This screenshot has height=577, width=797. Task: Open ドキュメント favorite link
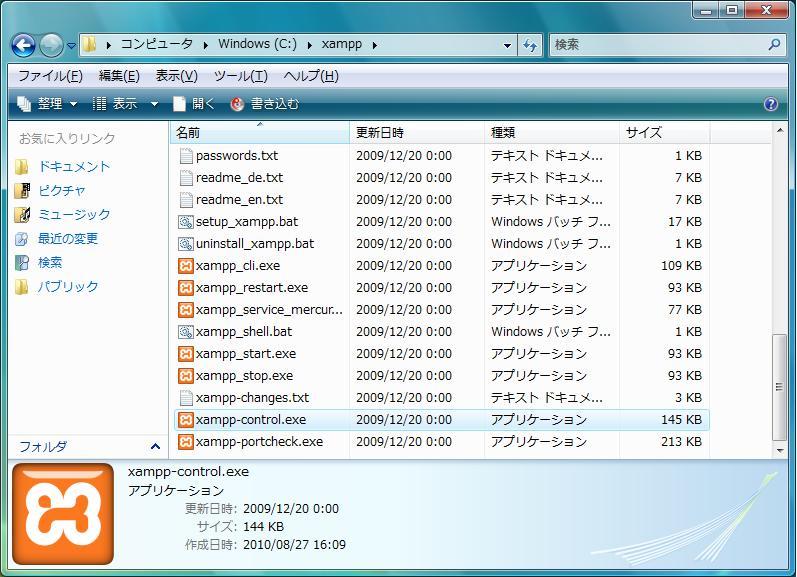pos(74,166)
